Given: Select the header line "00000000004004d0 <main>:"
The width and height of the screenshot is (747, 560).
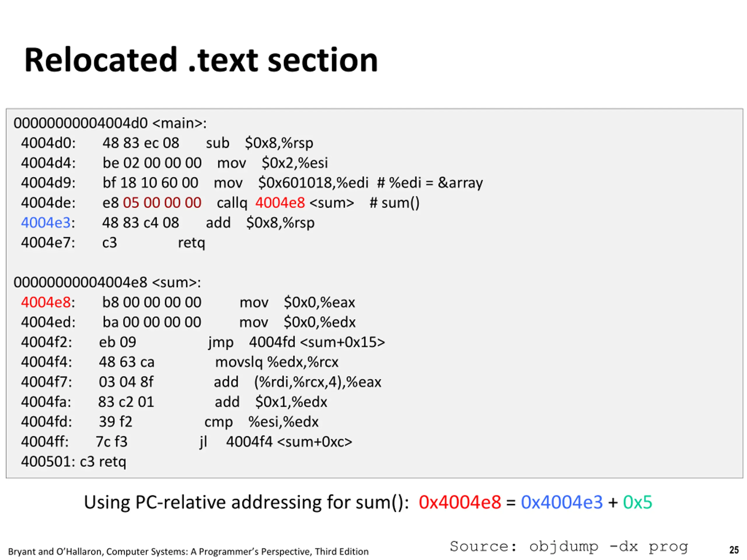Looking at the screenshot, I should [110, 123].
